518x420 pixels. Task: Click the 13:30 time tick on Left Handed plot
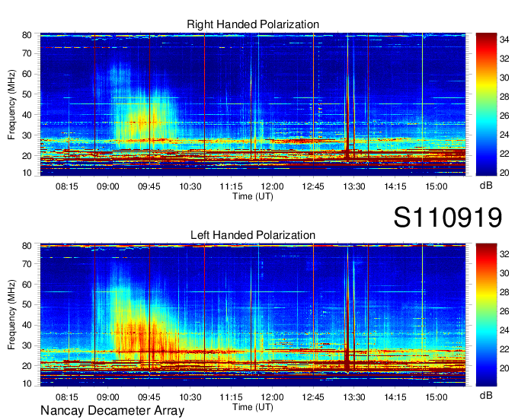click(353, 397)
